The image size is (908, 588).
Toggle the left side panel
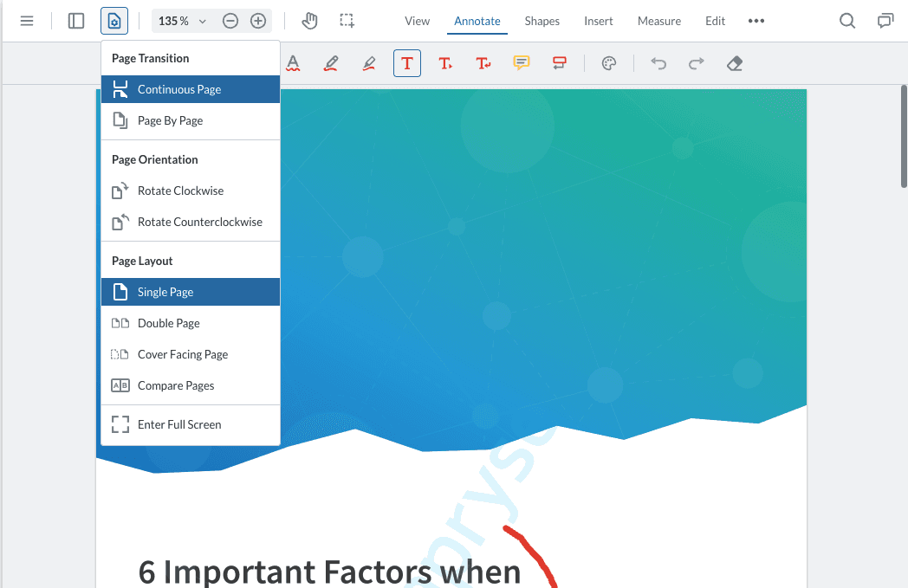pos(76,21)
